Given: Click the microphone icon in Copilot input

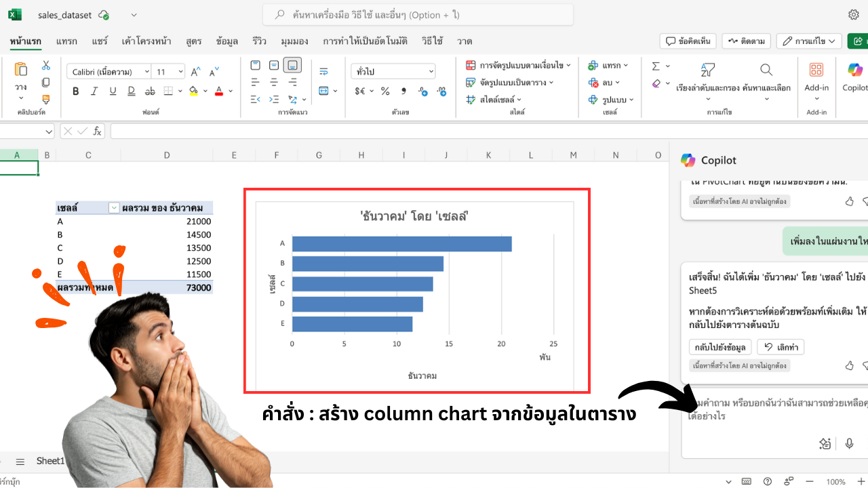Looking at the screenshot, I should (x=849, y=443).
